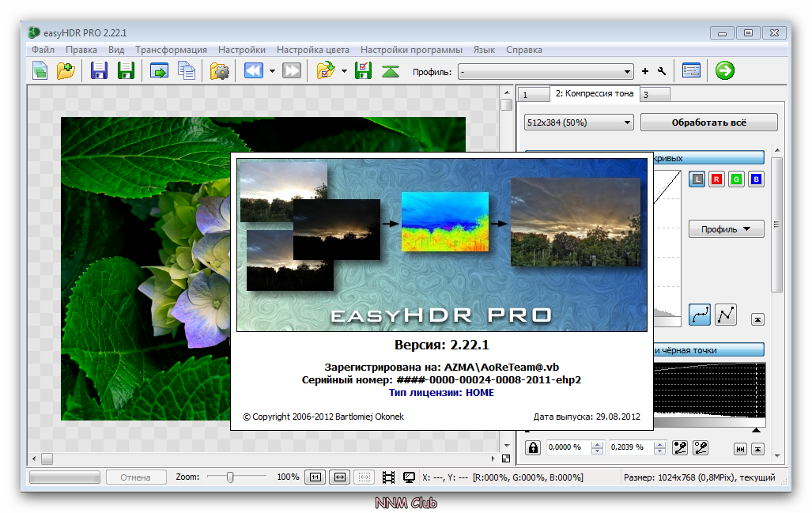Open the Трансформация menu
Viewport: 812px width, 513px height.
coord(171,50)
